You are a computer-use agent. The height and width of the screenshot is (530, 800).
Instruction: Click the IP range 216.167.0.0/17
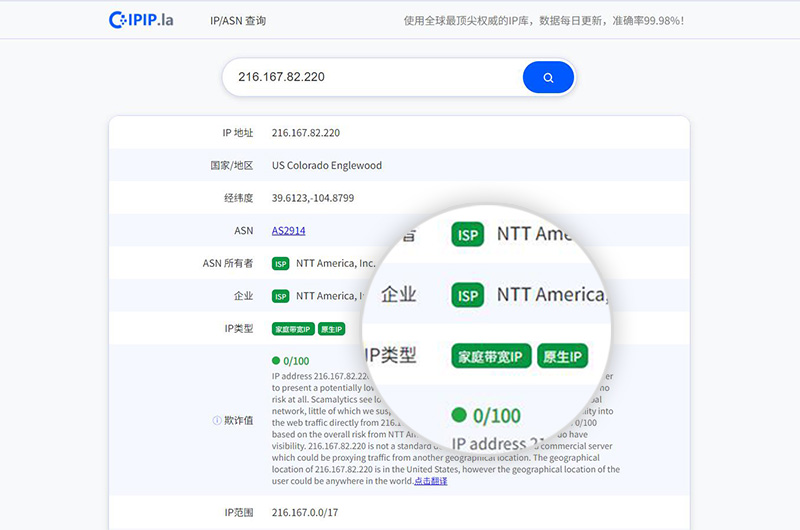point(305,512)
